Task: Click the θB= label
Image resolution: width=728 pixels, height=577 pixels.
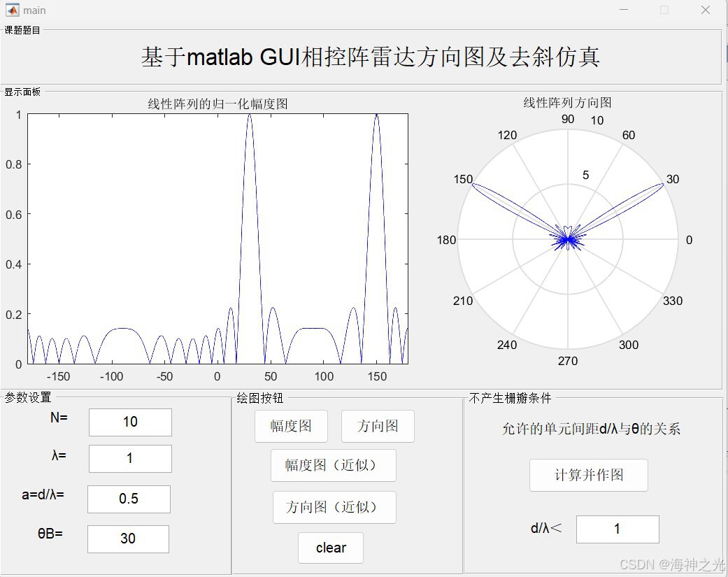Action: tap(50, 534)
